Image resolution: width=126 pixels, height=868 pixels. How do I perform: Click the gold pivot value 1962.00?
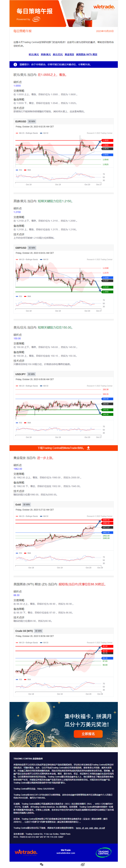(x=18, y=469)
